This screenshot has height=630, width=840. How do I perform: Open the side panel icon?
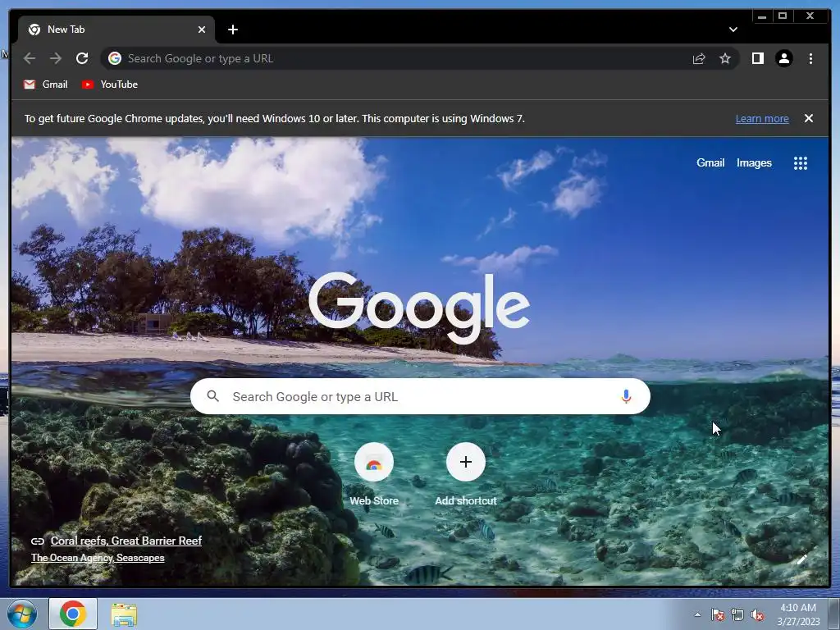pos(757,58)
